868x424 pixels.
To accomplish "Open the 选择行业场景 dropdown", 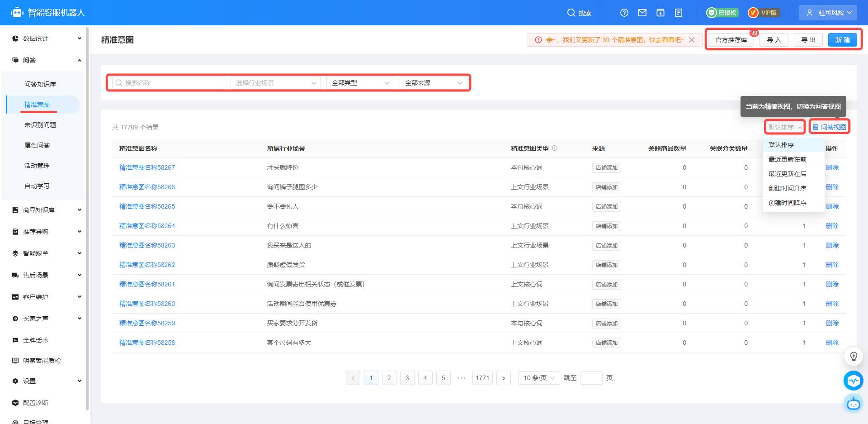I will 276,83.
